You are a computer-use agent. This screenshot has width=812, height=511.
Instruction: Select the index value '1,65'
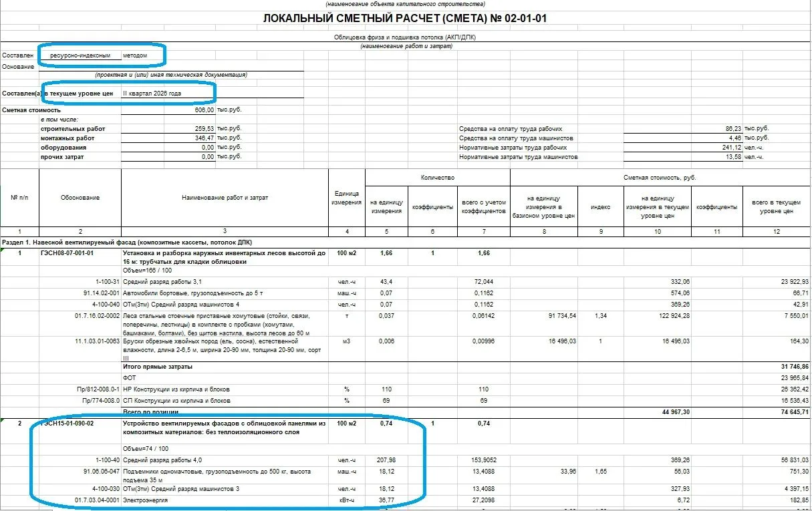(601, 472)
